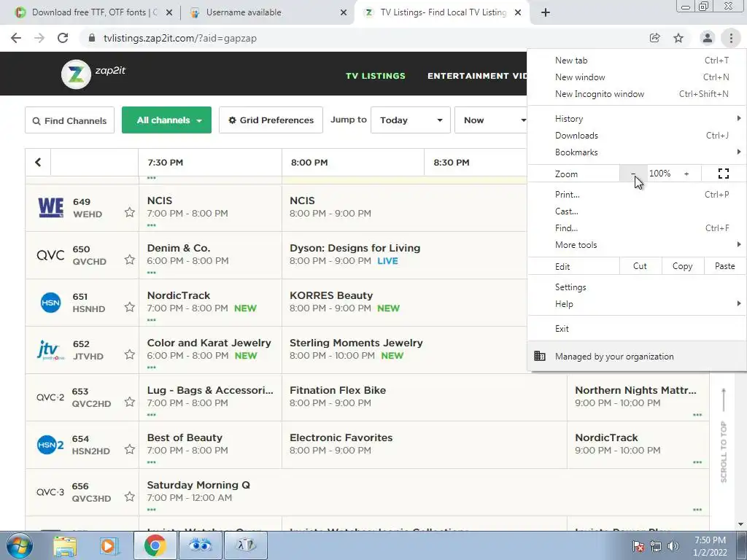Choose Print from the menu
747x560 pixels.
click(636, 194)
